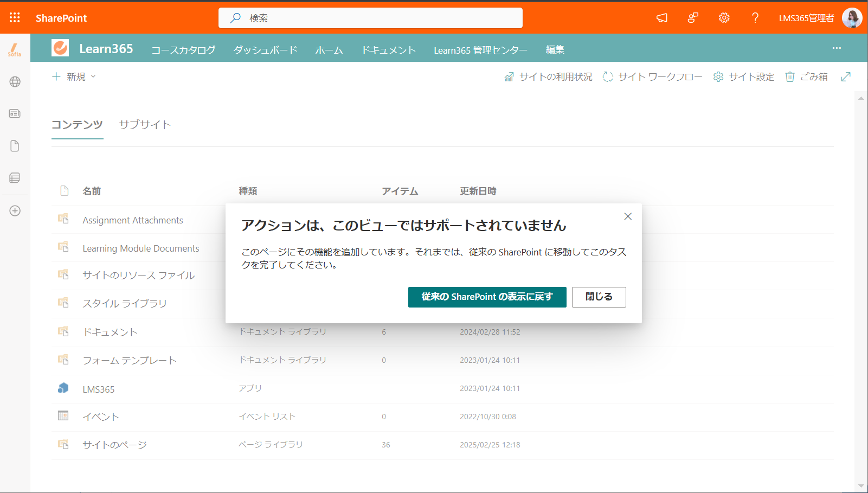Screen dimensions: 868x493
Task: Open the megaphone announcements icon
Action: (x=662, y=18)
